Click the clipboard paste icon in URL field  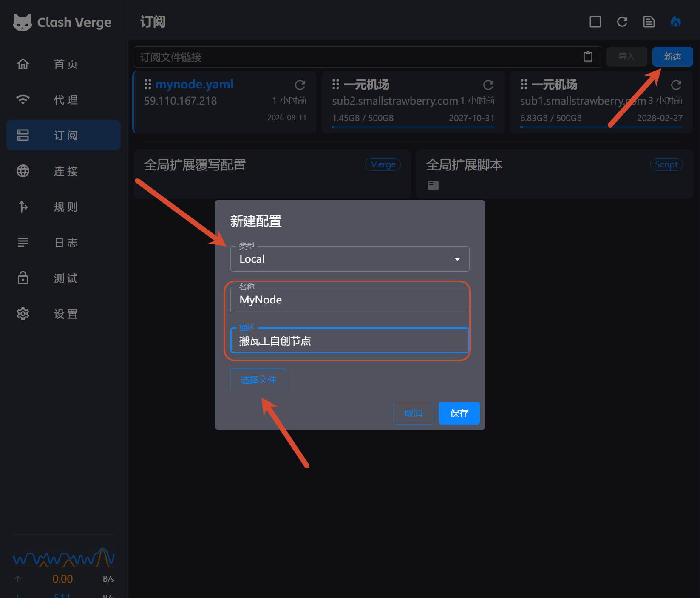(x=588, y=57)
